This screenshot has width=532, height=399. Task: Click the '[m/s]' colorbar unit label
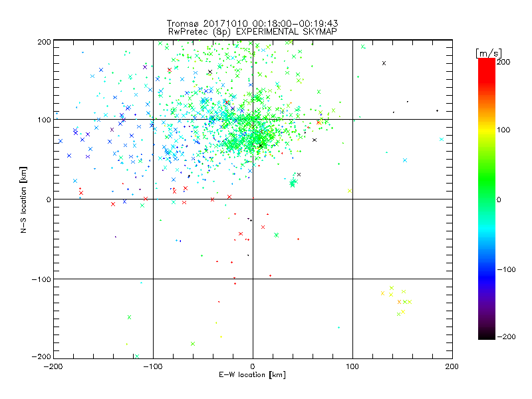click(489, 53)
